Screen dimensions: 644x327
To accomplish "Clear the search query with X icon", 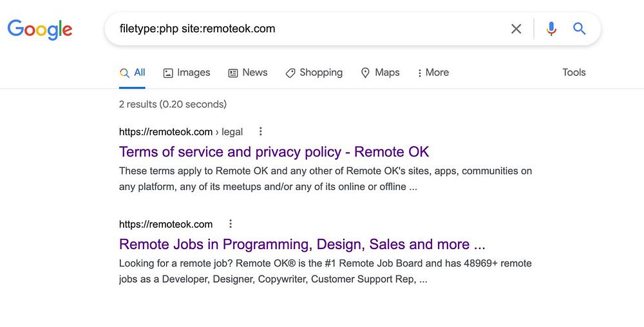I will pyautogui.click(x=516, y=28).
